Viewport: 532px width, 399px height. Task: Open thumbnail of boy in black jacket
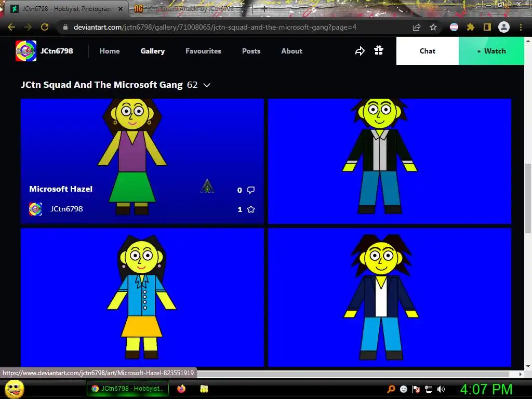(390, 161)
